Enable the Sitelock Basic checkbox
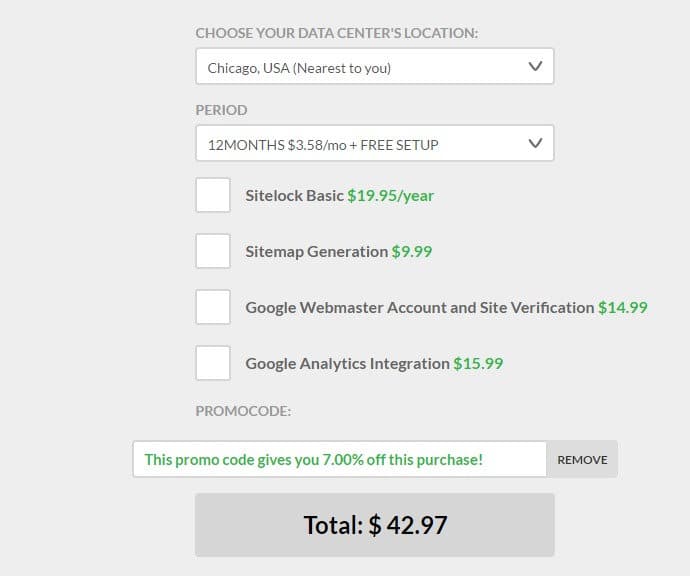This screenshot has width=690, height=576. [x=213, y=195]
